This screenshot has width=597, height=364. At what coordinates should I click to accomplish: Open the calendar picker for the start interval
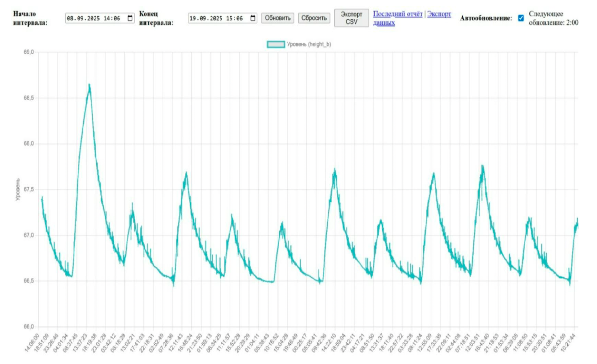pos(130,18)
